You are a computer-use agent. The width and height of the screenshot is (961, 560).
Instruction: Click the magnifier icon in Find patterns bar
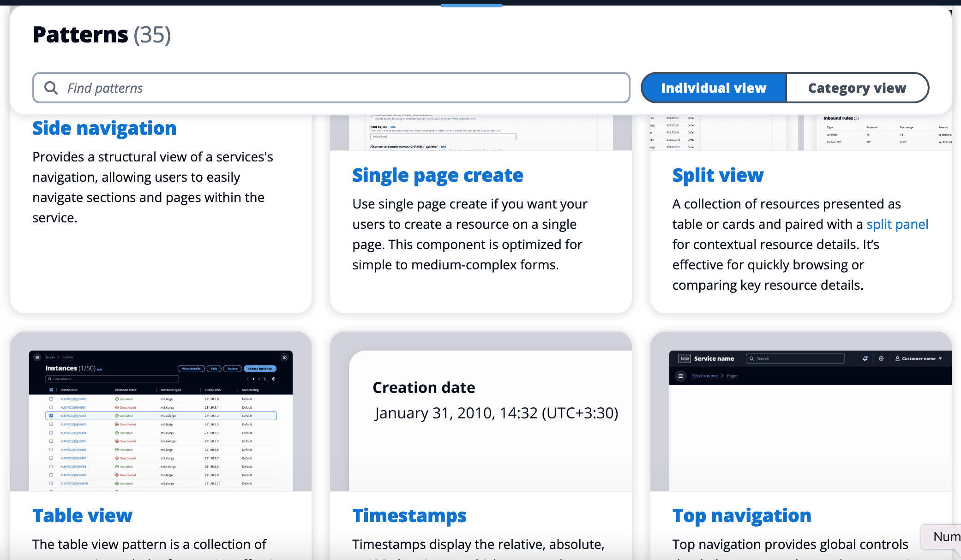tap(51, 88)
